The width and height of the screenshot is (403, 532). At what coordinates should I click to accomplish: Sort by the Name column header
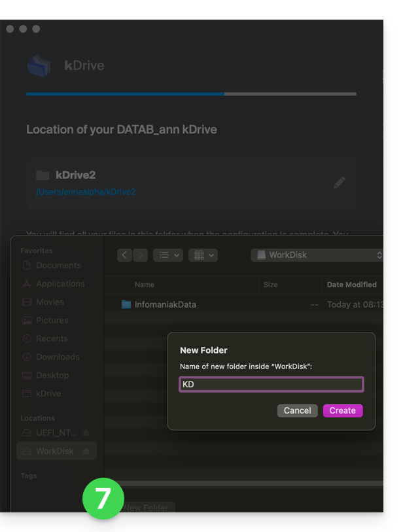click(145, 285)
